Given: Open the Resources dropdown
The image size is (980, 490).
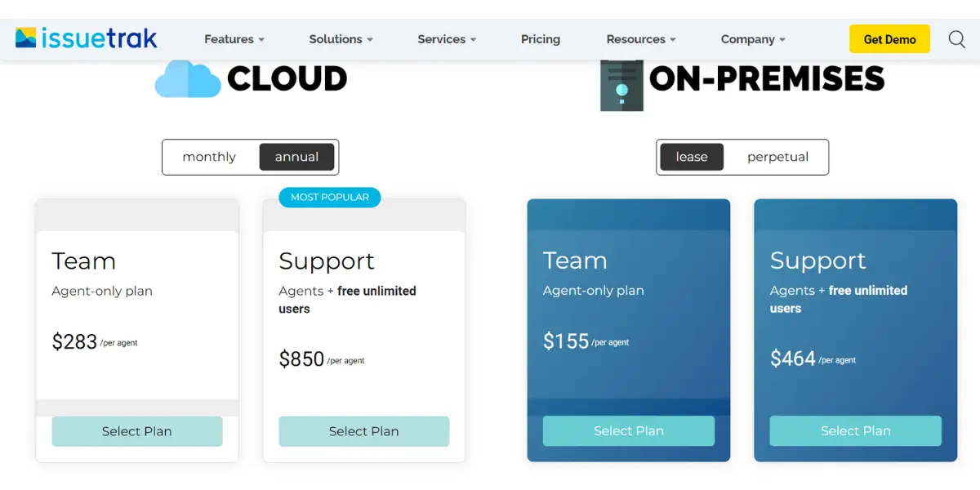Looking at the screenshot, I should [641, 39].
